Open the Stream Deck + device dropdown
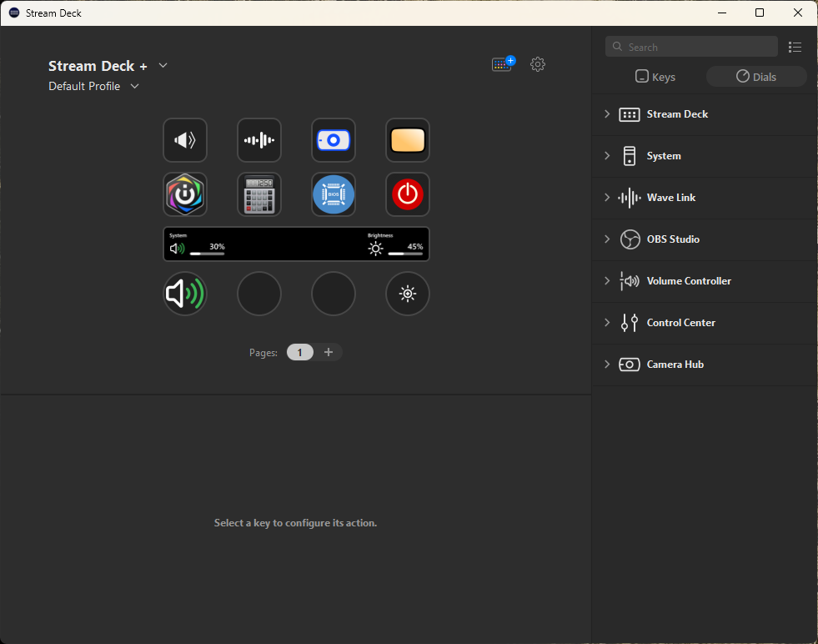This screenshot has width=818, height=644. [x=163, y=65]
